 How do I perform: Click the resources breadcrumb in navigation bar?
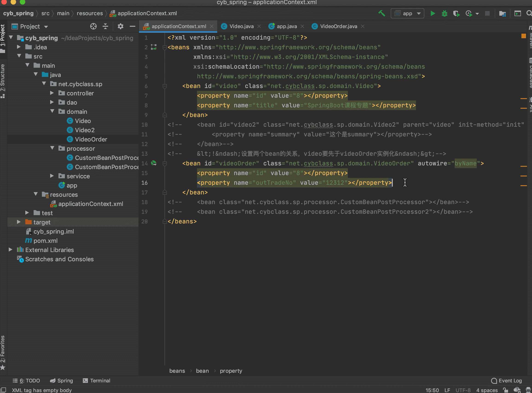pyautogui.click(x=90, y=13)
